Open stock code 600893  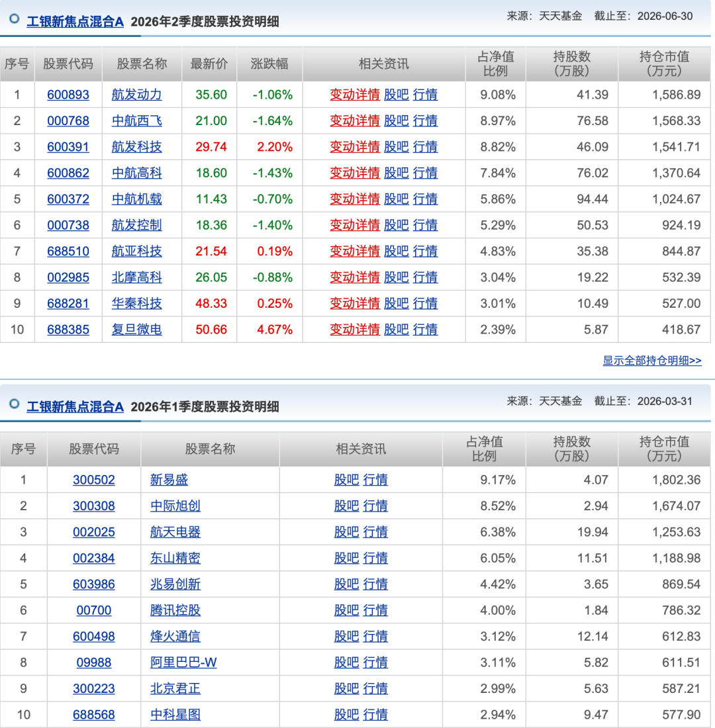(68, 95)
